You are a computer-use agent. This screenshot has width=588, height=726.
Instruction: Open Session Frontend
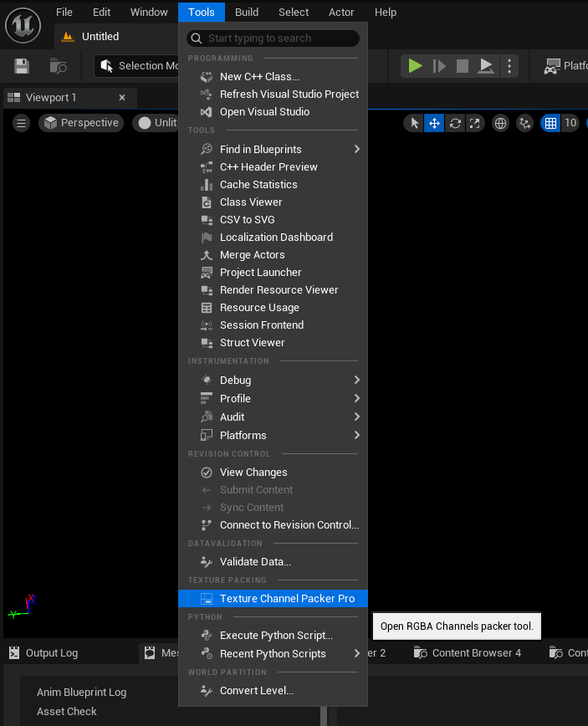pos(274,325)
